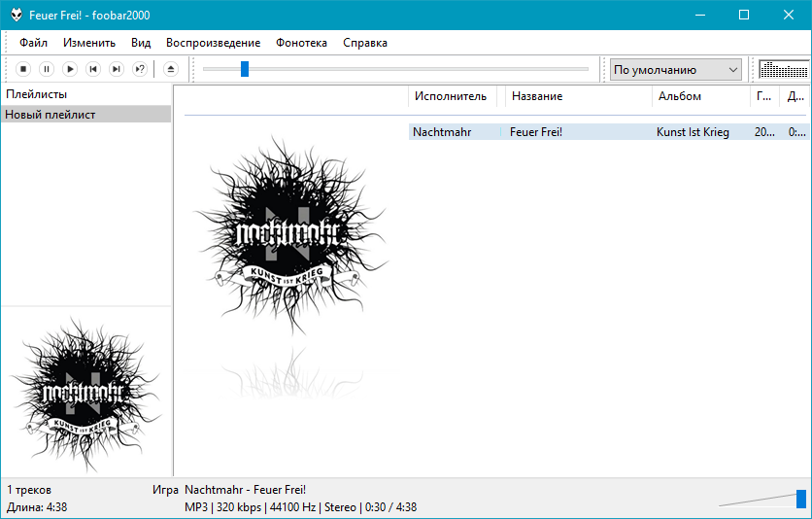
Task: Sort by the Исполнитель column header
Action: (x=451, y=96)
